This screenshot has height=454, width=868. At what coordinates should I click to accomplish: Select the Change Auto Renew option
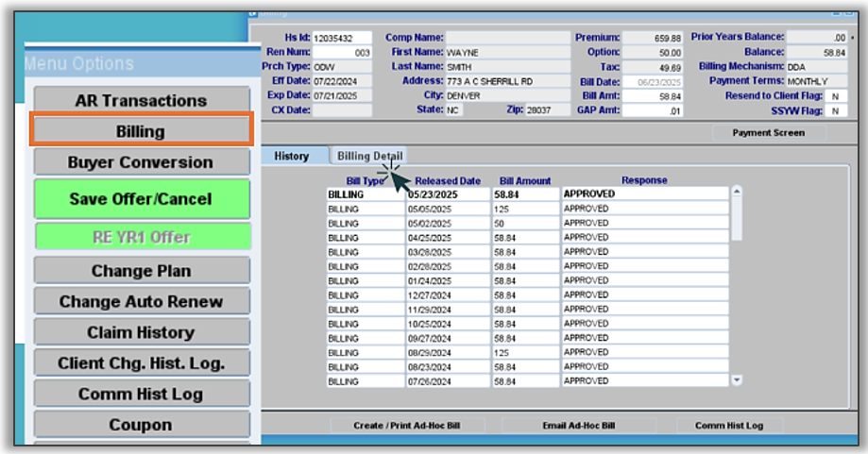pyautogui.click(x=141, y=302)
